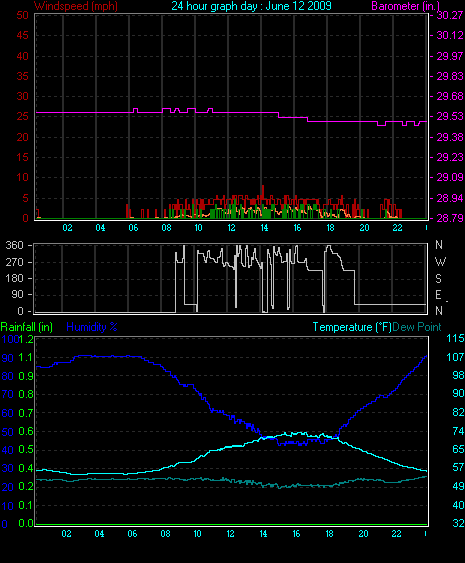Select temperature axis value 98
The image size is (465, 563).
[458, 375]
